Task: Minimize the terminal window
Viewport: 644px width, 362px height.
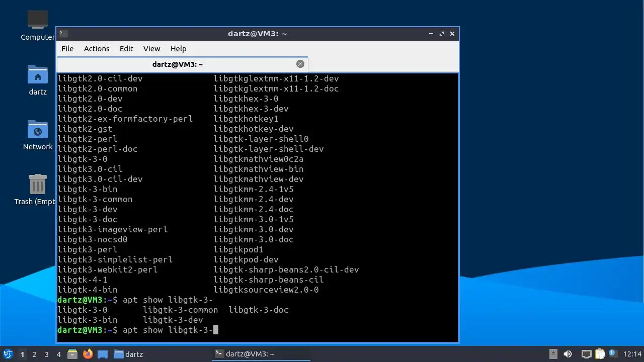Action: tap(431, 34)
